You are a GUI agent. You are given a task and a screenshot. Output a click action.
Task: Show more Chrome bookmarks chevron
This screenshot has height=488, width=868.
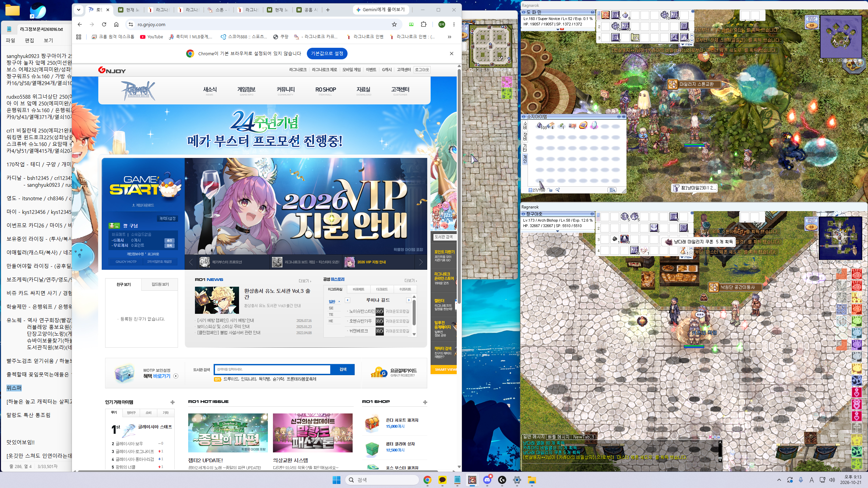click(450, 37)
